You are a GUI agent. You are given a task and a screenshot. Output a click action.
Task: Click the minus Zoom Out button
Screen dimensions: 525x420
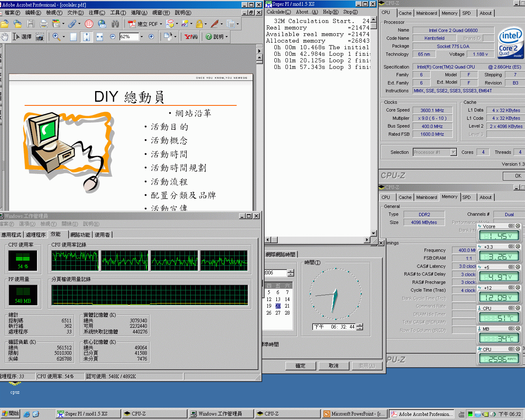[112, 37]
